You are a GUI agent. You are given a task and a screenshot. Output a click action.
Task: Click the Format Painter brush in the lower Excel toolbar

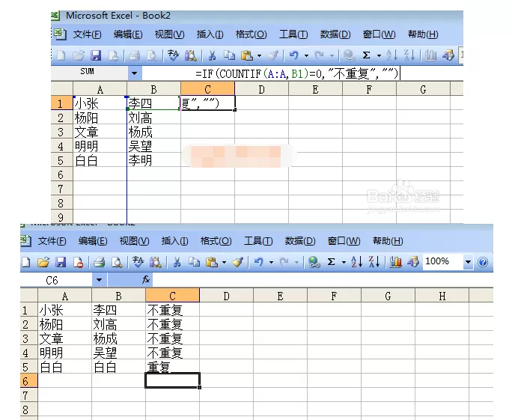click(237, 262)
